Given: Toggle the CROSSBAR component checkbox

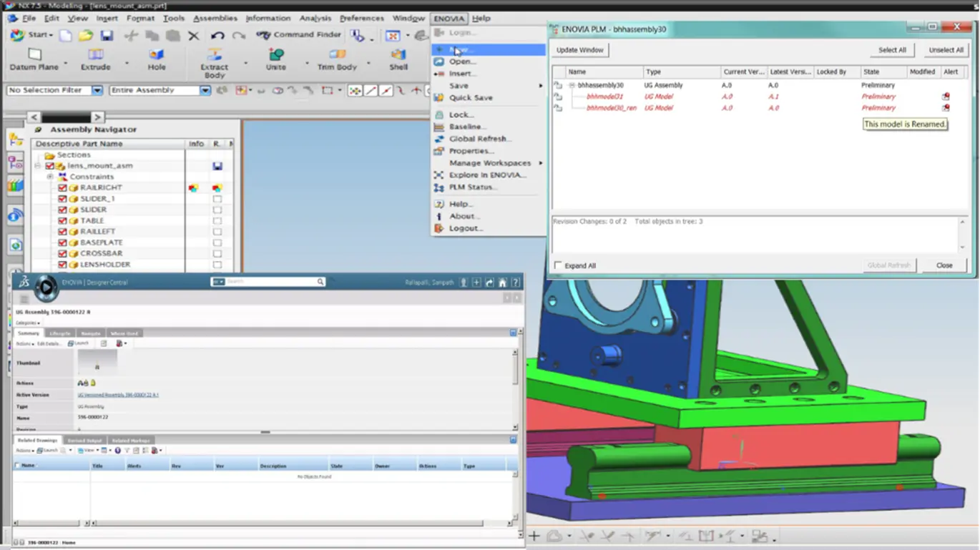Looking at the screenshot, I should click(x=62, y=254).
